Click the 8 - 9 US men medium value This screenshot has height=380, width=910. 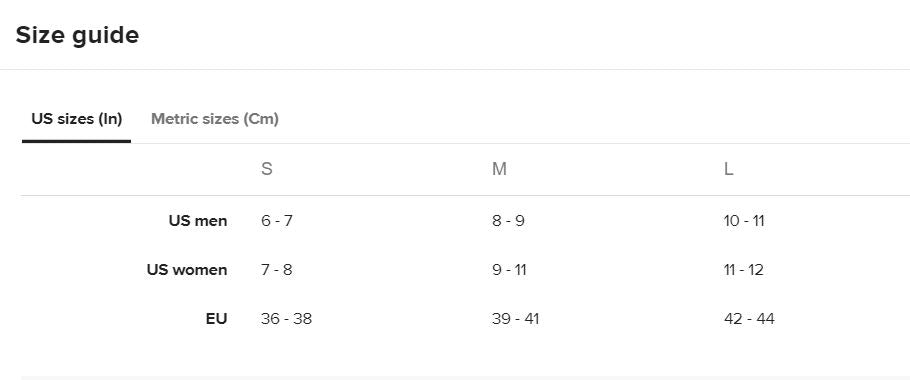coord(508,221)
